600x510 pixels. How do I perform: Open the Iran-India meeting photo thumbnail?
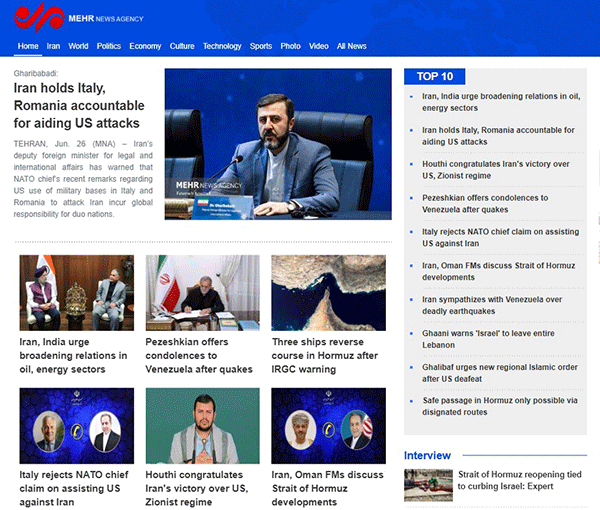[77, 293]
